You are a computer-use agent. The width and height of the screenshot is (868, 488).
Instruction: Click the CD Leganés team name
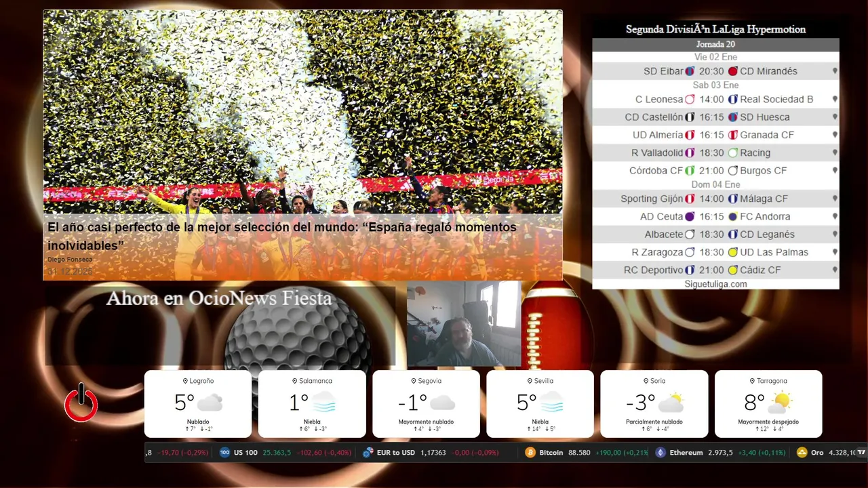pyautogui.click(x=767, y=235)
